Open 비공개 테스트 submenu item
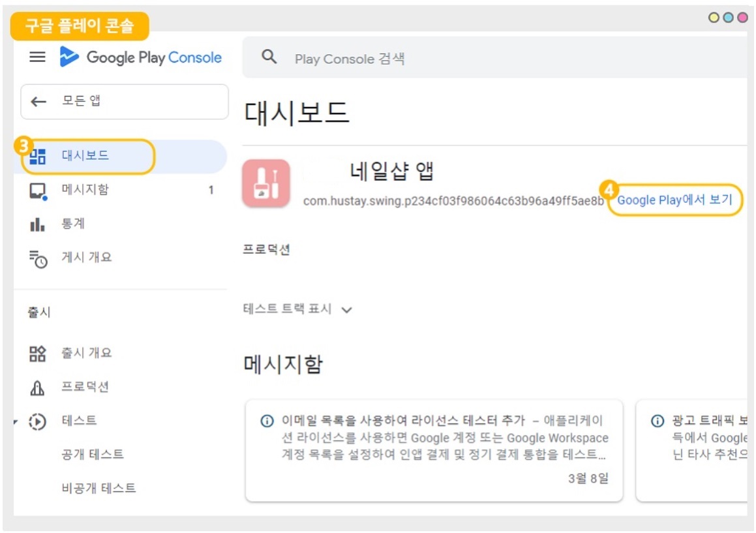Screen dimensions: 756x533 (x=99, y=488)
